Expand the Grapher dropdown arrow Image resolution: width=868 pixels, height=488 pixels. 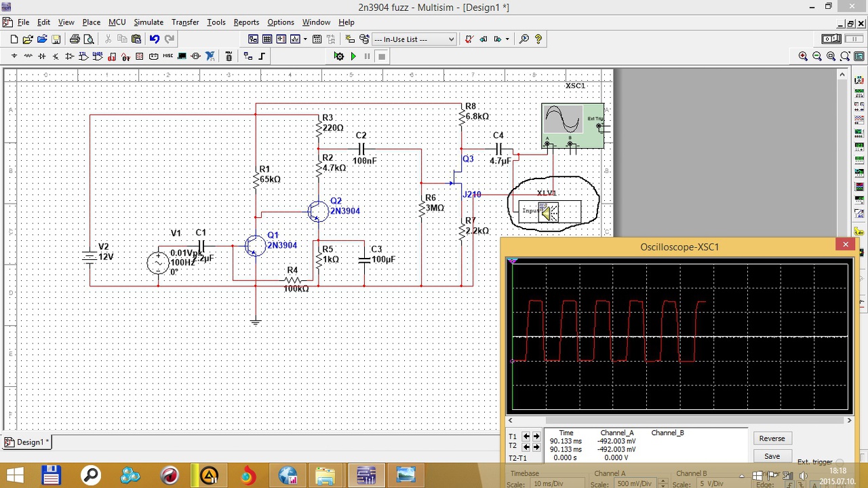(x=305, y=39)
